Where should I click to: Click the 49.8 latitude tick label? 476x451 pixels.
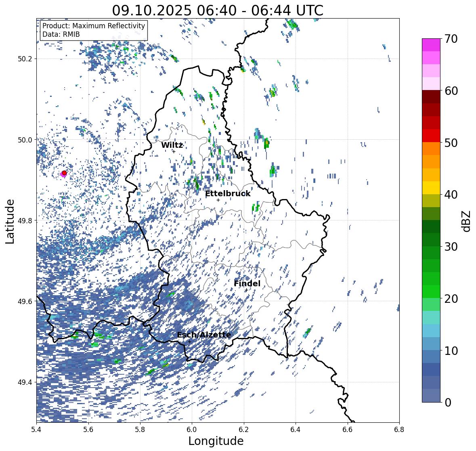tap(25, 220)
